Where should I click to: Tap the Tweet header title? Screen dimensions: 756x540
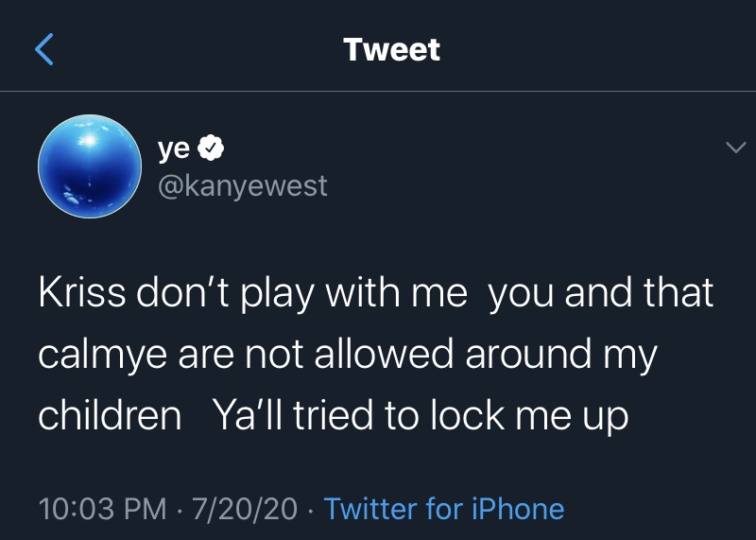(391, 49)
